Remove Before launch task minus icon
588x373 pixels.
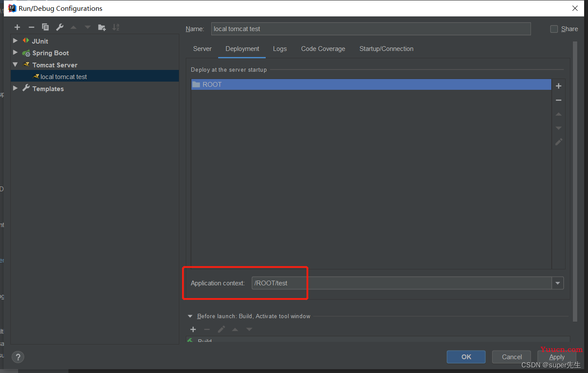click(207, 329)
